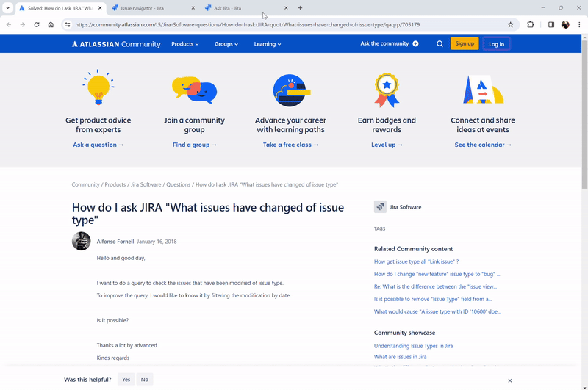The image size is (588, 390).
Task: Open Level up link
Action: [x=387, y=145]
